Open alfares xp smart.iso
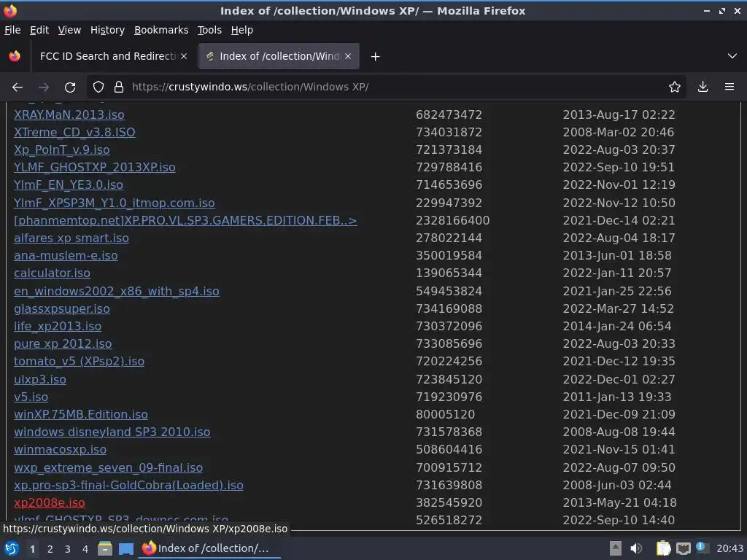Image resolution: width=747 pixels, height=560 pixels. [71, 238]
